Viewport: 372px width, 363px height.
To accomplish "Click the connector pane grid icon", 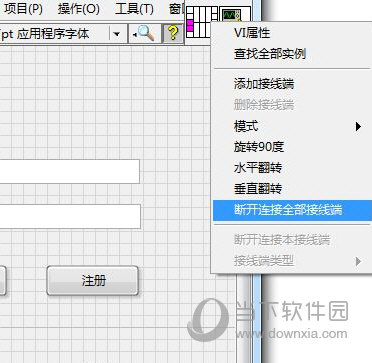I will (202, 22).
